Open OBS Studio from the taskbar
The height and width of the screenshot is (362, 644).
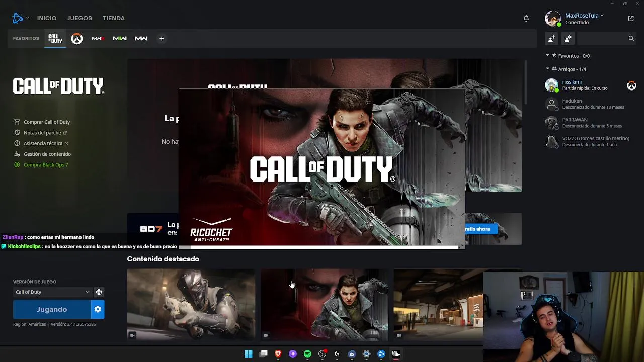322,354
